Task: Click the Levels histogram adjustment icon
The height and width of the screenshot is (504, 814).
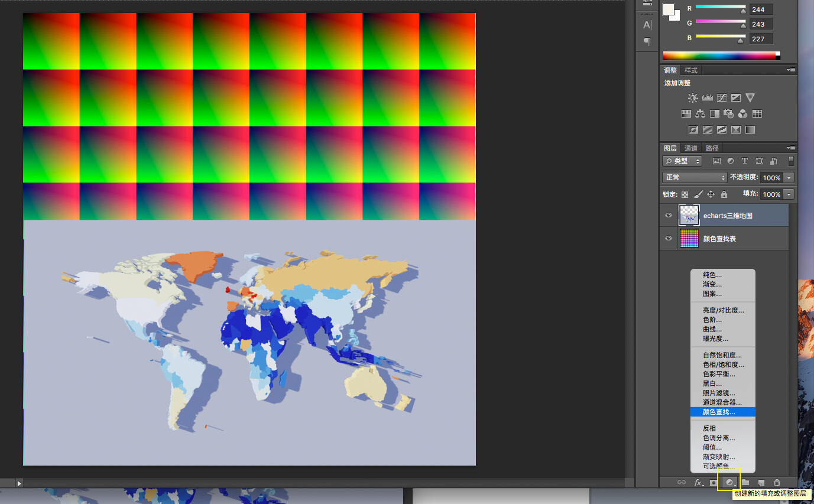Action: tap(707, 97)
